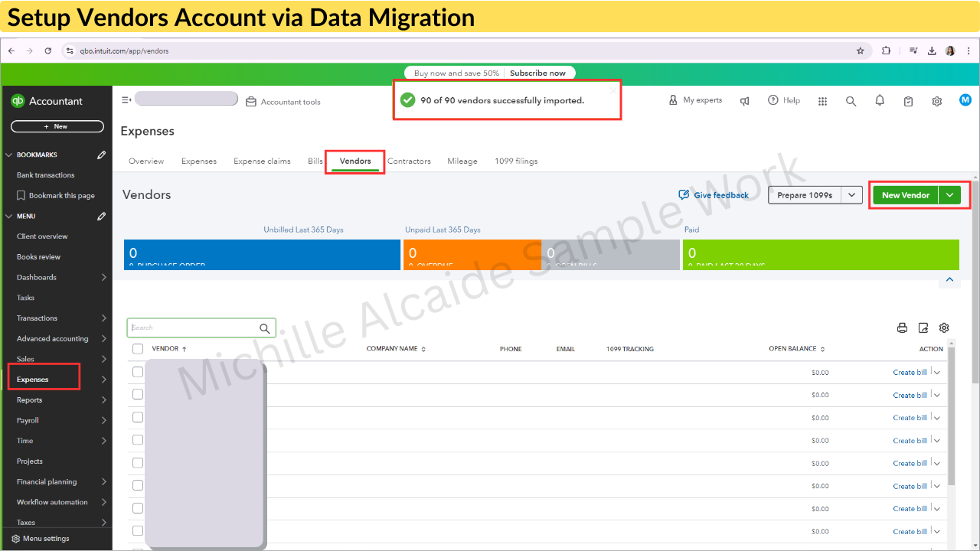Open the browser downloads icon

(932, 51)
